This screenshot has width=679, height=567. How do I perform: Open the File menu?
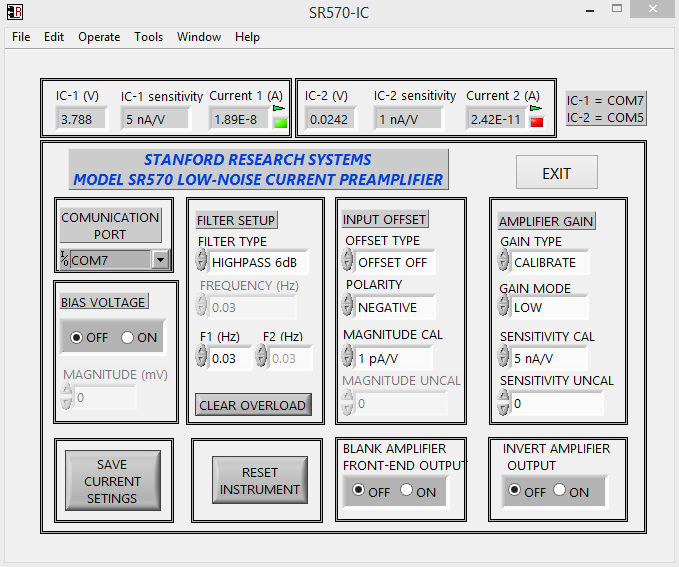point(21,37)
